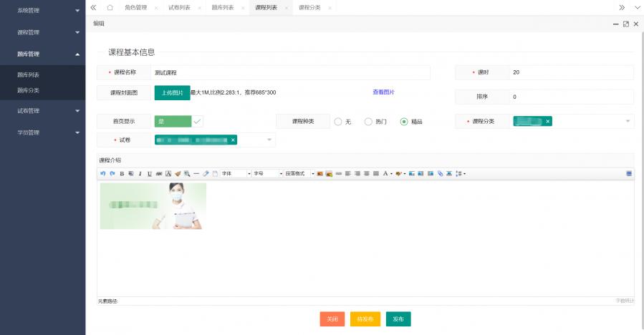
Task: Go to home tab icon
Action: (x=110, y=7)
